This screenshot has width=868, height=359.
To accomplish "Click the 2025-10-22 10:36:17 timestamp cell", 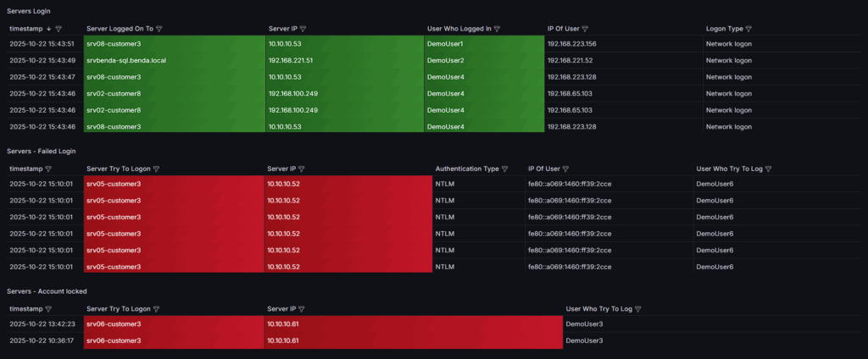I will 42,340.
